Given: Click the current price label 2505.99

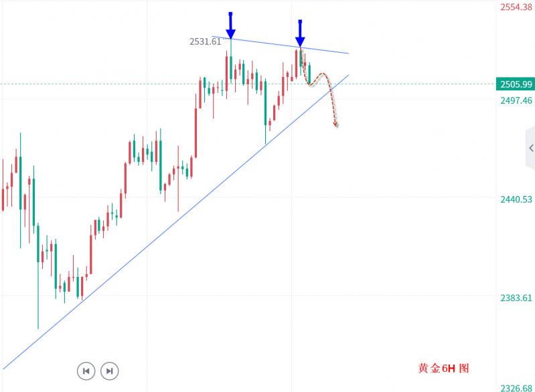Looking at the screenshot, I should [514, 84].
